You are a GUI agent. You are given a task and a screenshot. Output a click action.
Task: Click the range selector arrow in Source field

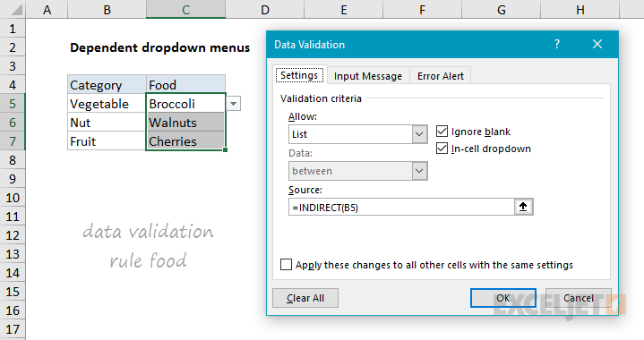(523, 207)
